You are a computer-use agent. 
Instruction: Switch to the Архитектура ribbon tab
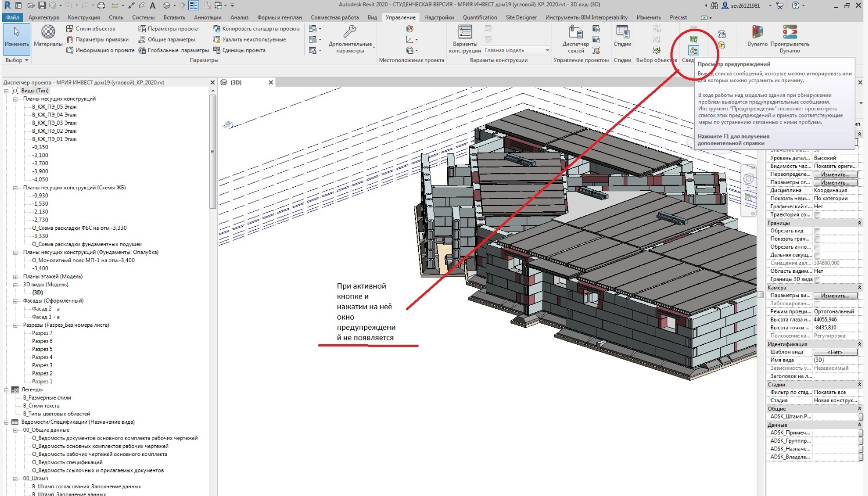[x=44, y=17]
